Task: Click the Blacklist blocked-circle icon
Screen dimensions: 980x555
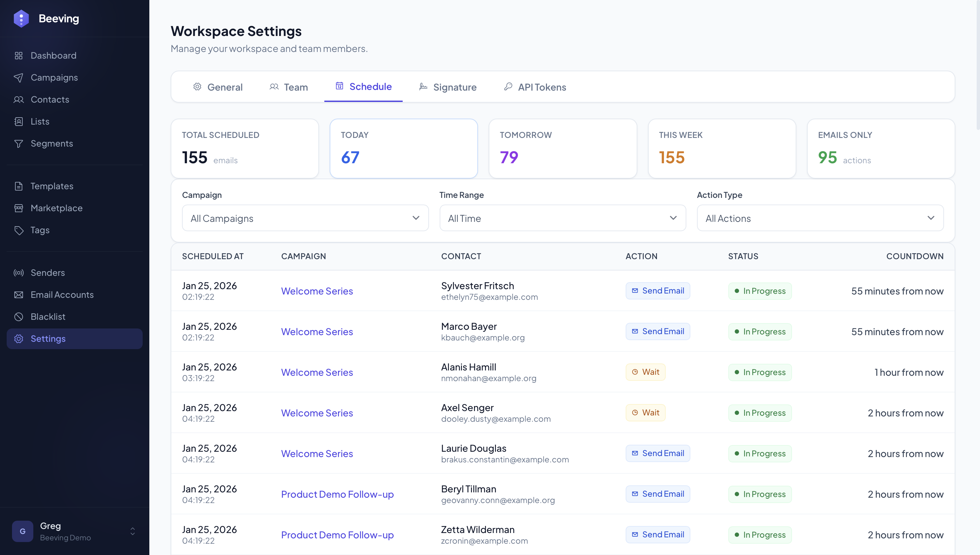Action: pyautogui.click(x=18, y=317)
